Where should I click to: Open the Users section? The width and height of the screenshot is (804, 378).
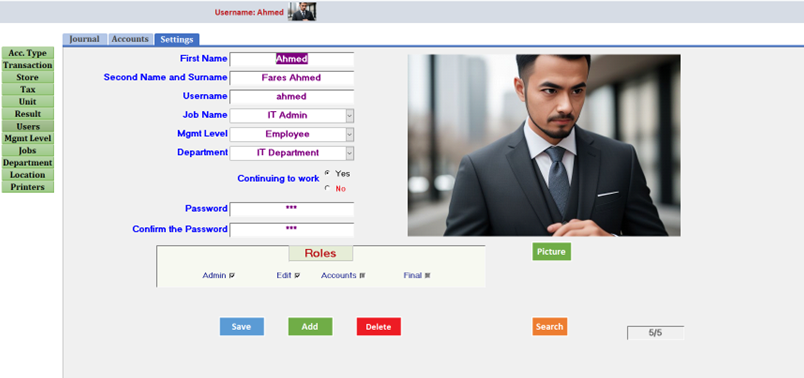28,126
